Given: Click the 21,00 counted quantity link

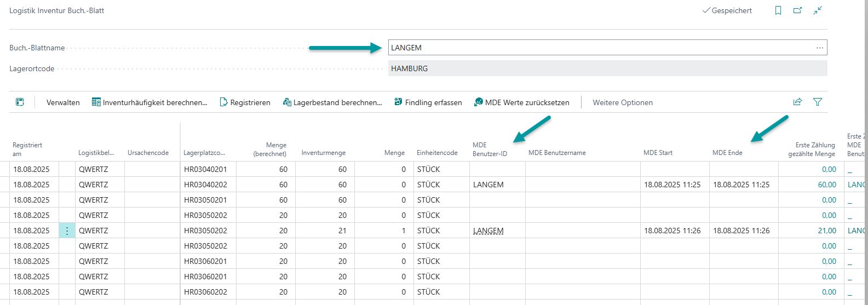Looking at the screenshot, I should [827, 231].
